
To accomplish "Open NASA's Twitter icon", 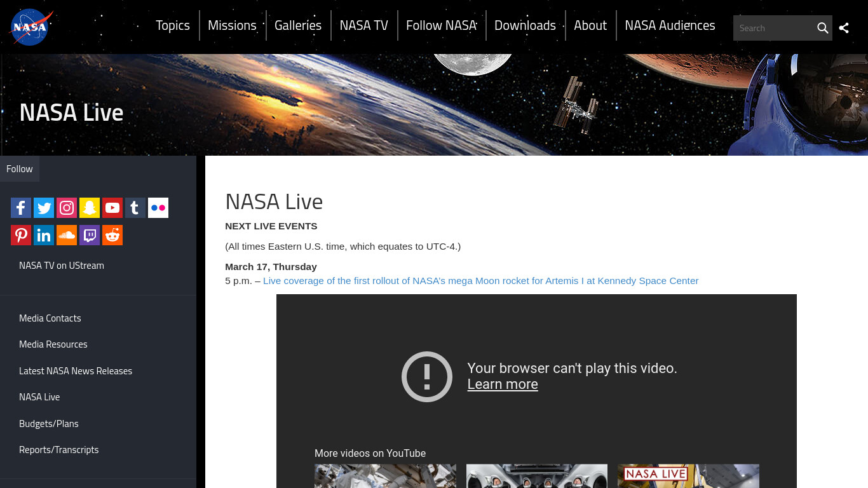I will click(x=44, y=208).
